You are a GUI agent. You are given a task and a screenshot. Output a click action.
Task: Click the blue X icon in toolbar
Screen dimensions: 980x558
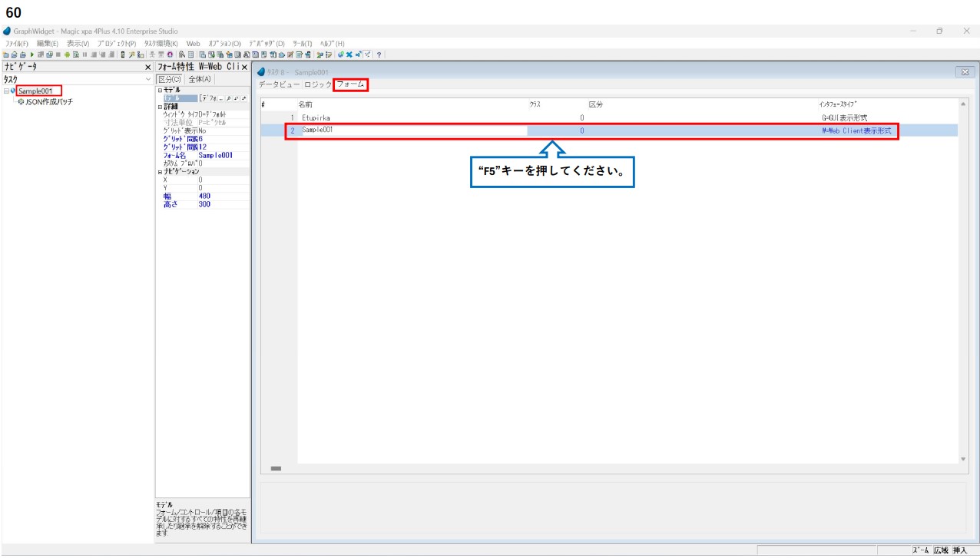(x=349, y=55)
